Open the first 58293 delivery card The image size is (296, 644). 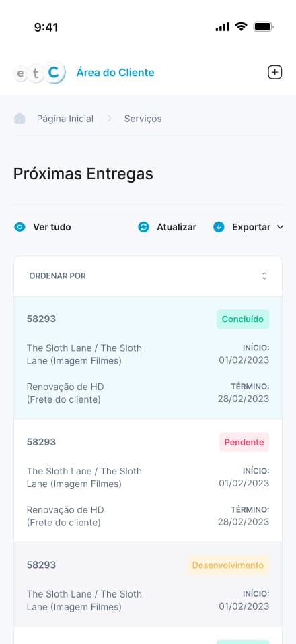[148, 358]
